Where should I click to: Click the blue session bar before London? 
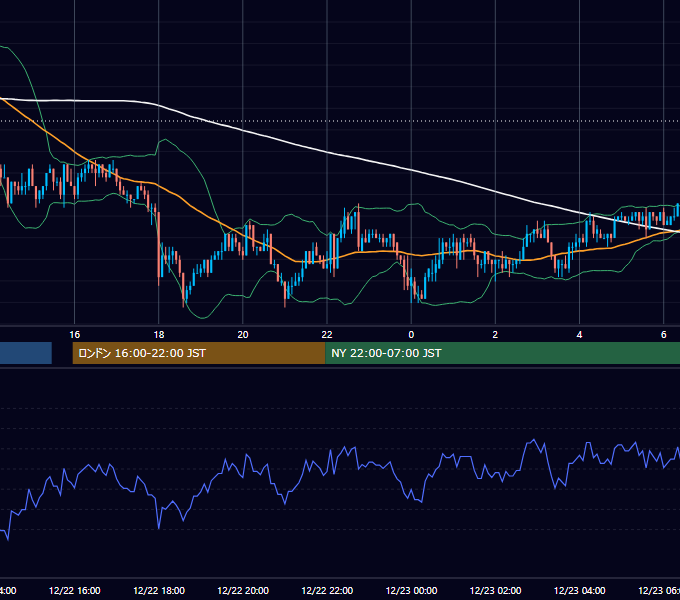(x=26, y=353)
